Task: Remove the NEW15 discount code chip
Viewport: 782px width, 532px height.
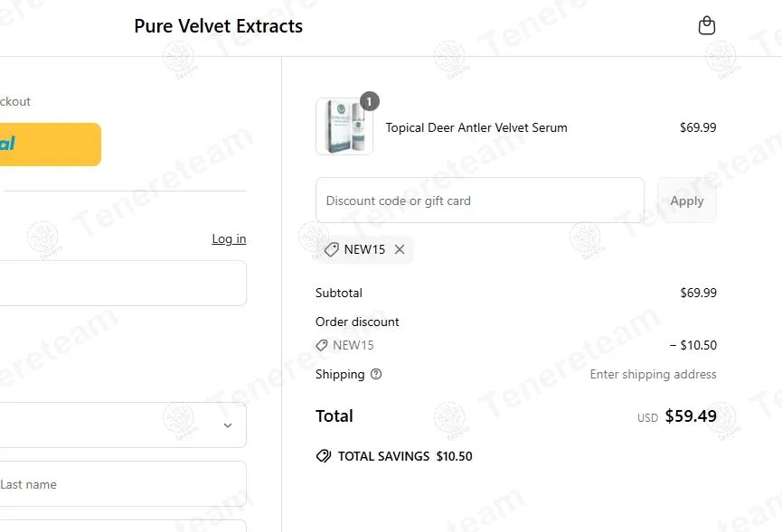Action: tap(400, 250)
